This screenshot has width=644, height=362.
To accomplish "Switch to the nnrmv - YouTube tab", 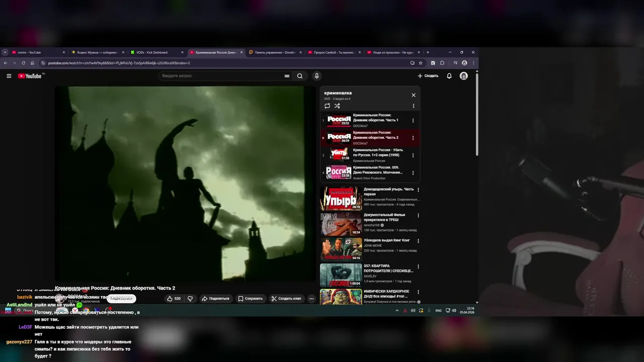I will [x=38, y=52].
